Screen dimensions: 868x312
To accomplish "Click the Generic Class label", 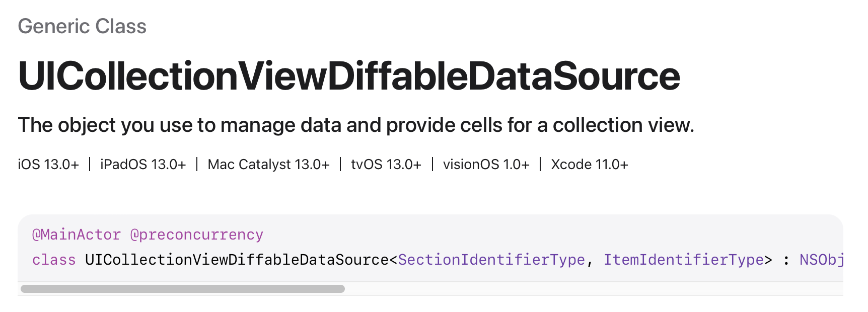I will pyautogui.click(x=82, y=26).
